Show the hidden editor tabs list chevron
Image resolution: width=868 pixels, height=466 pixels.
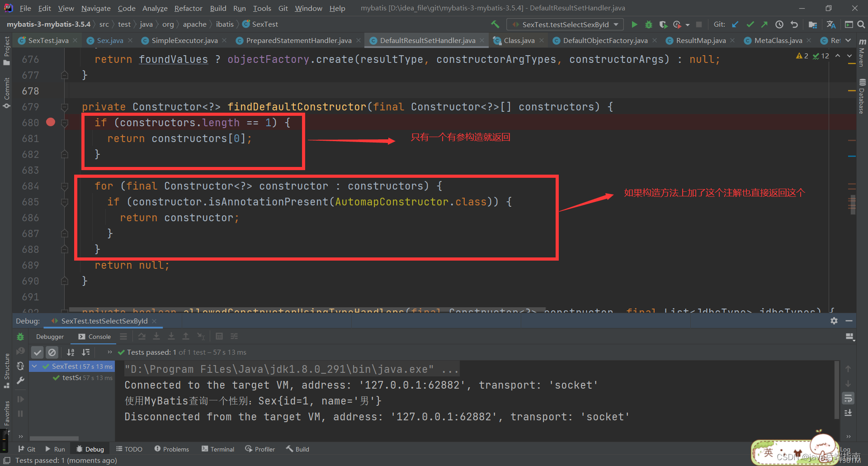(x=848, y=40)
